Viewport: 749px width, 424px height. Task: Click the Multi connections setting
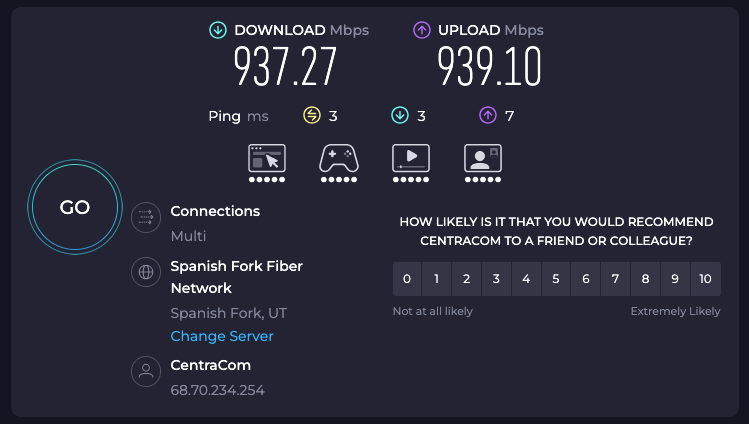pyautogui.click(x=188, y=236)
